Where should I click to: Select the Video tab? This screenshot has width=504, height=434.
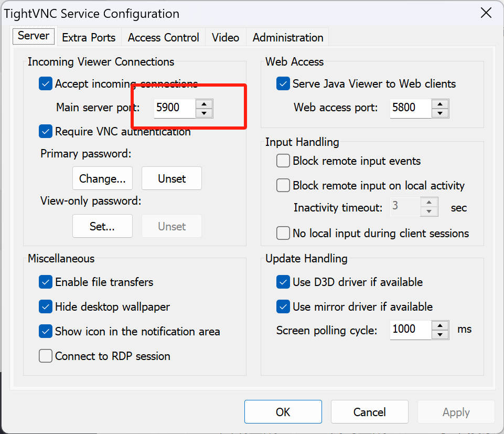[x=225, y=37]
